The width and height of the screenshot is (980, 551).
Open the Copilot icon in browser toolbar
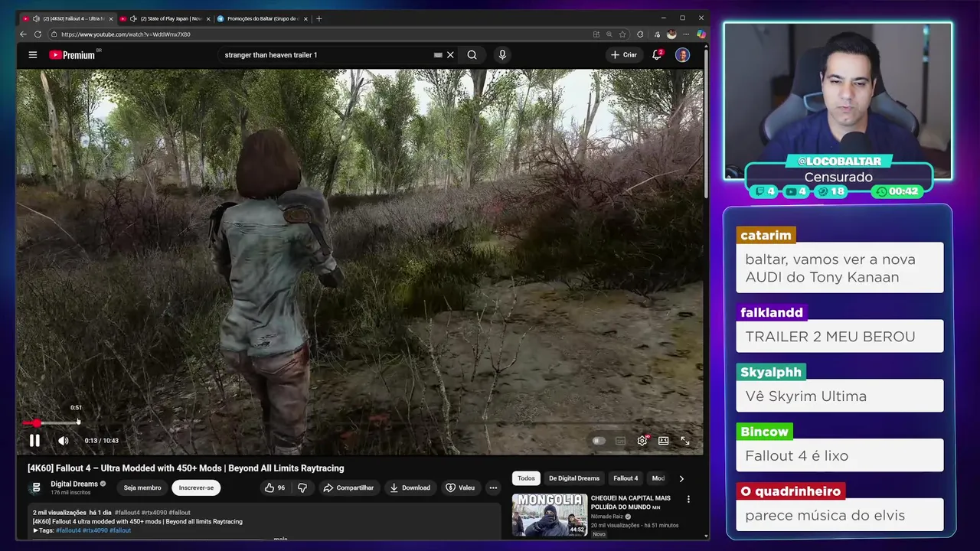(x=701, y=34)
